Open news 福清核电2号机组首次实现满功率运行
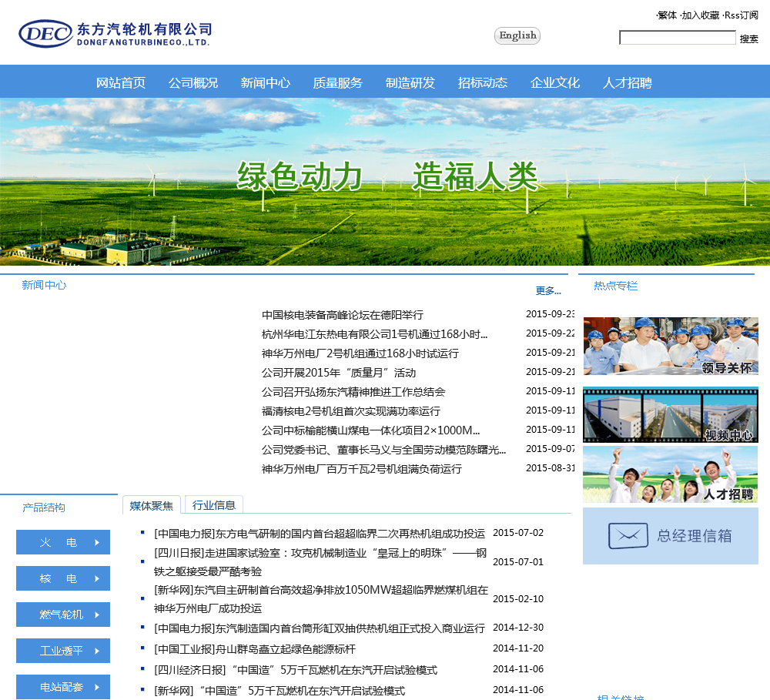770x700 pixels. (350, 411)
